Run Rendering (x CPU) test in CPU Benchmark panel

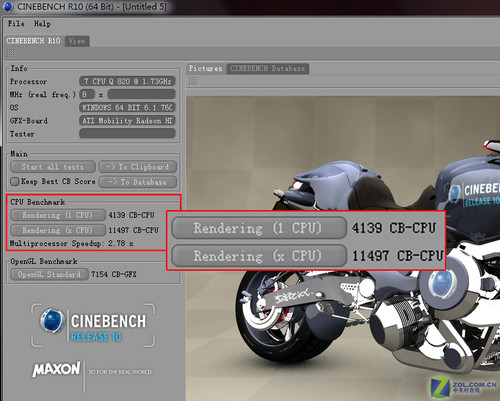[58, 230]
